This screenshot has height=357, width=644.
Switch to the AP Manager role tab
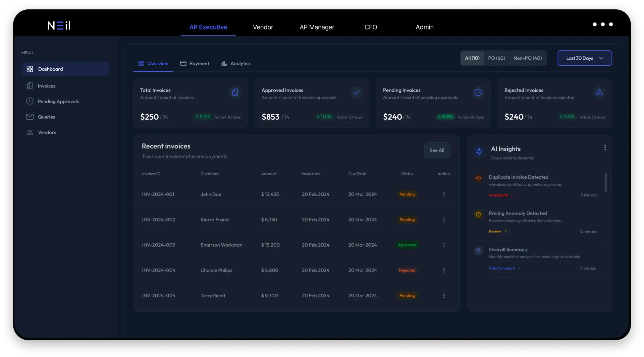click(x=317, y=27)
